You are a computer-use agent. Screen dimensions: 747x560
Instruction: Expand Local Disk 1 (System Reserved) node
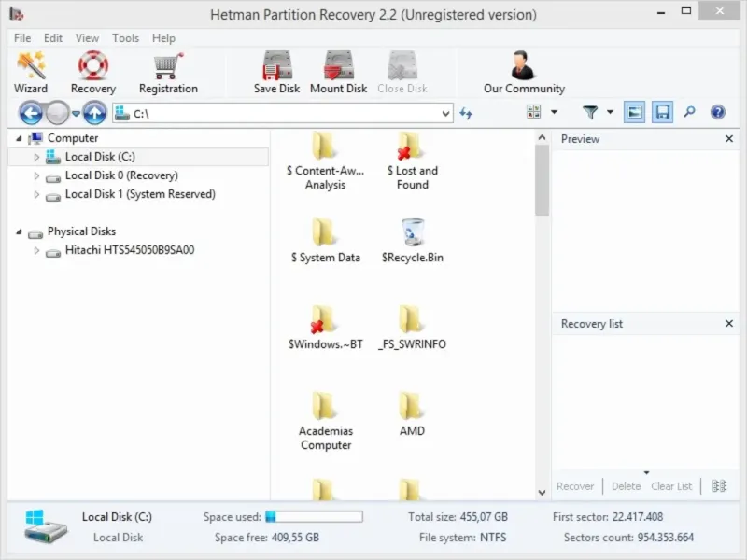(36, 195)
